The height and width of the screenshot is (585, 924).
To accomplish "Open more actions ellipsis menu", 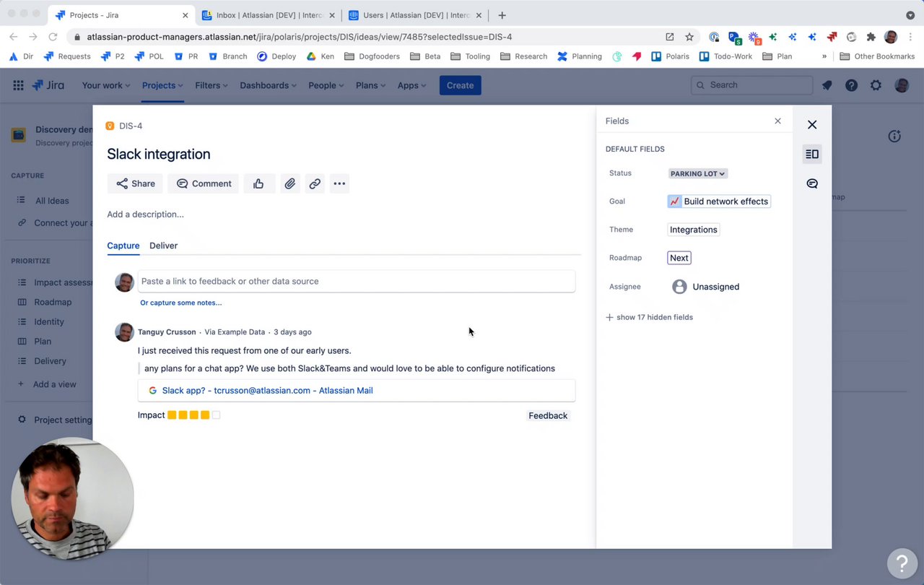I will pyautogui.click(x=339, y=183).
